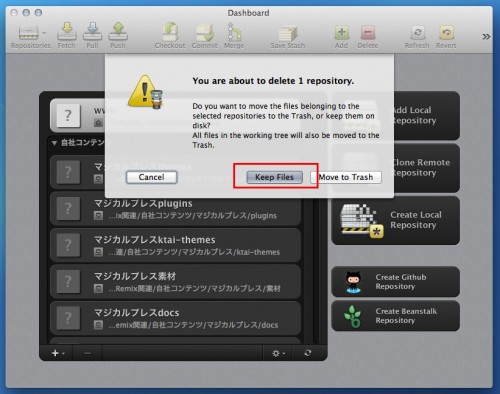The image size is (500, 394).
Task: Click the question-mark thumbnail of the top selected repository
Action: click(68, 116)
